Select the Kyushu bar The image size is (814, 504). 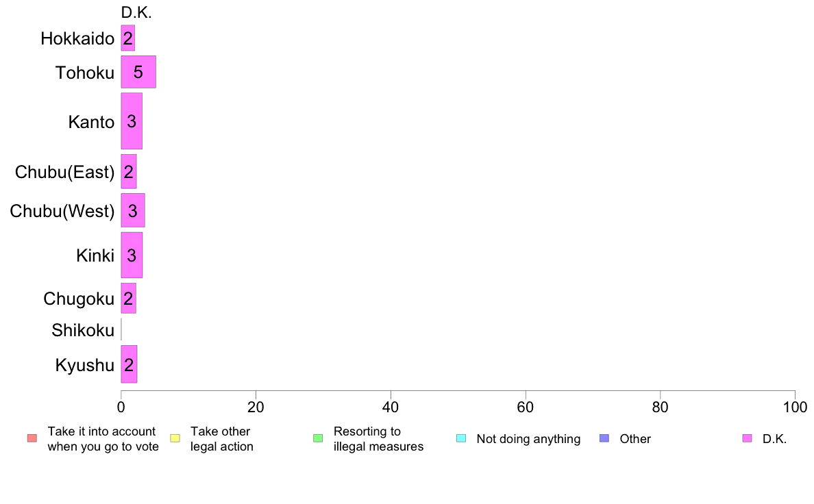pyautogui.click(x=129, y=364)
